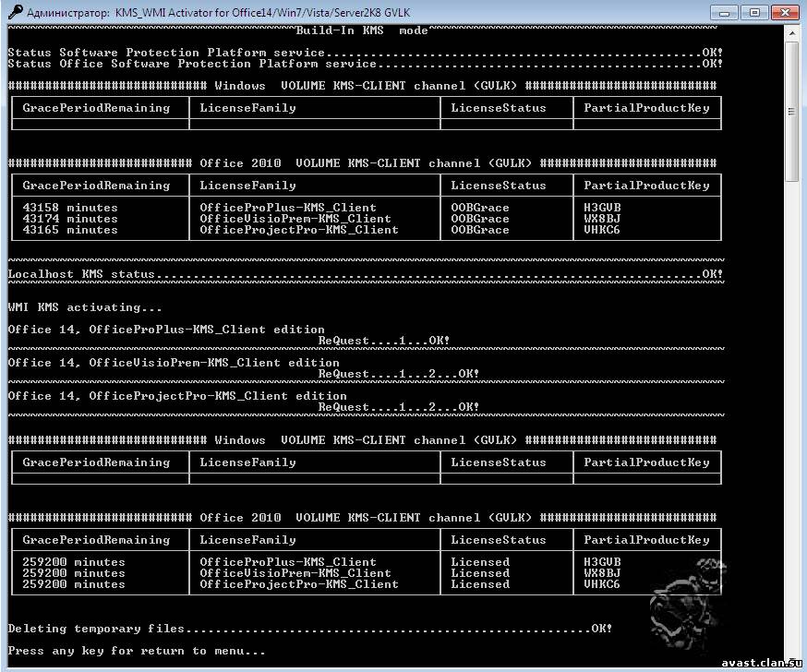807x672 pixels.
Task: Click the key icon in the title bar
Action: pyautogui.click(x=15, y=11)
